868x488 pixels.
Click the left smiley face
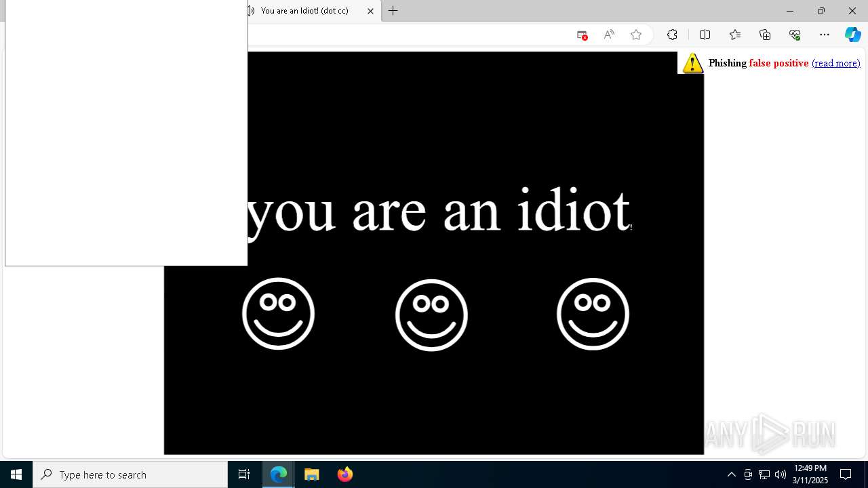pos(278,314)
